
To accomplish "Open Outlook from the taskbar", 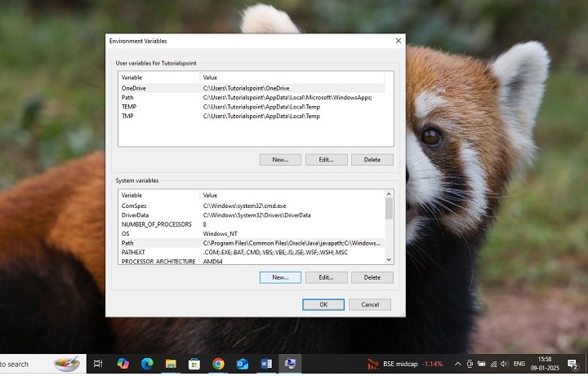I will 243,363.
